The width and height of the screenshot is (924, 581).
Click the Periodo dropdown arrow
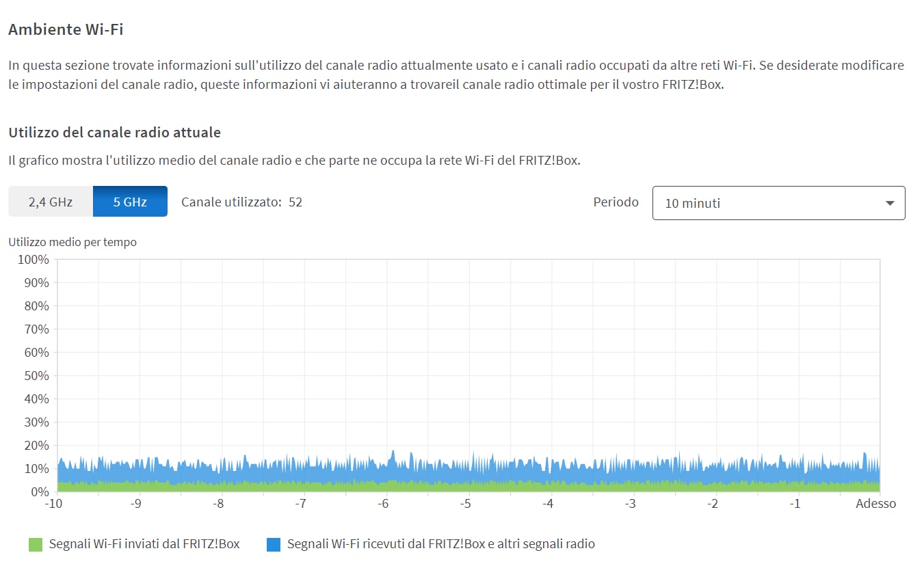(890, 203)
